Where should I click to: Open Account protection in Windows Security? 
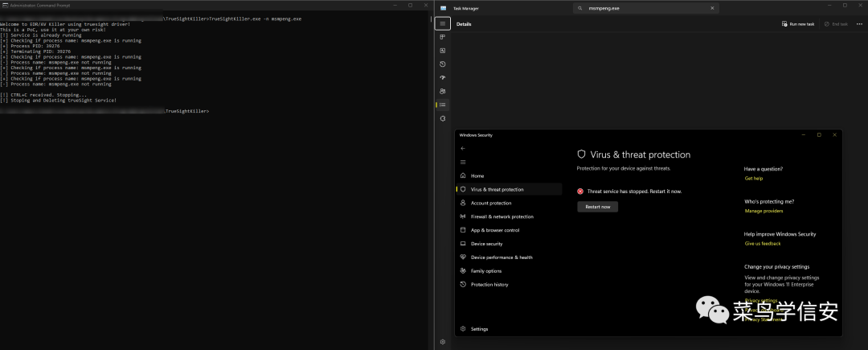pos(509,203)
